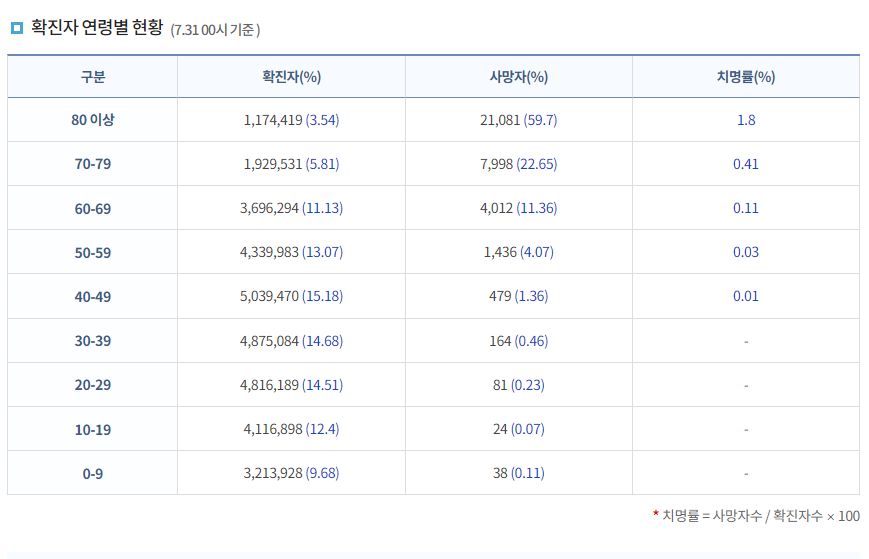Screen dimensions: 869x559
Task: Click deaths value 1,436 (4.07)
Action: point(519,252)
